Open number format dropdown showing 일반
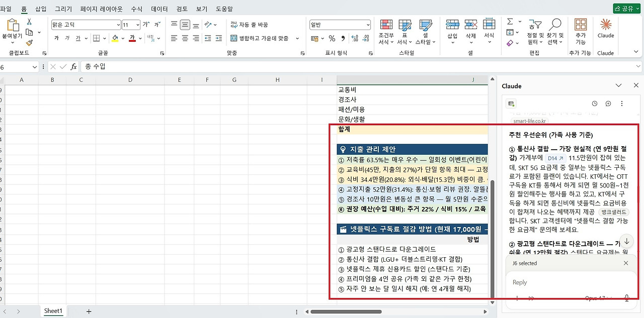The image size is (644, 318). [x=368, y=25]
